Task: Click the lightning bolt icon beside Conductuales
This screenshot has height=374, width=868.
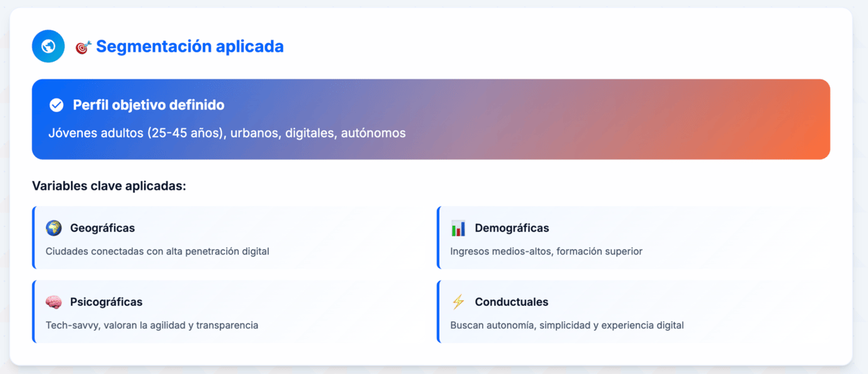Action: pyautogui.click(x=458, y=302)
